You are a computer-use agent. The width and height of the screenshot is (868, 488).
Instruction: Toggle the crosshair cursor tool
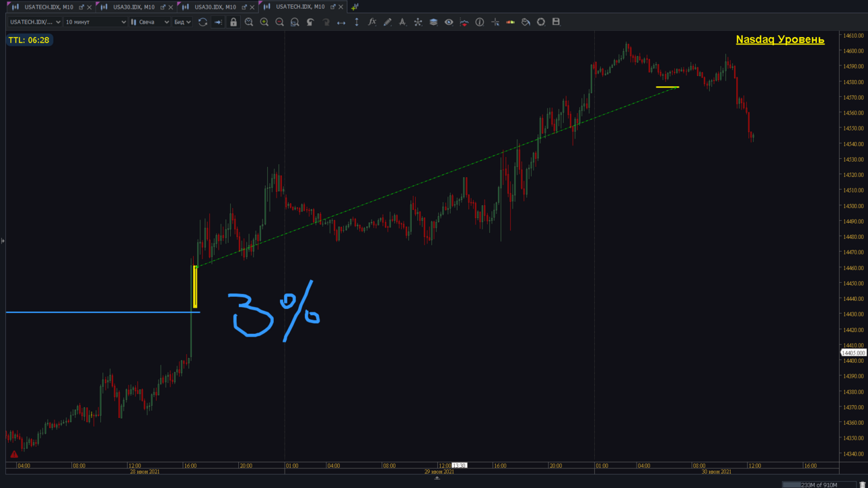point(495,22)
